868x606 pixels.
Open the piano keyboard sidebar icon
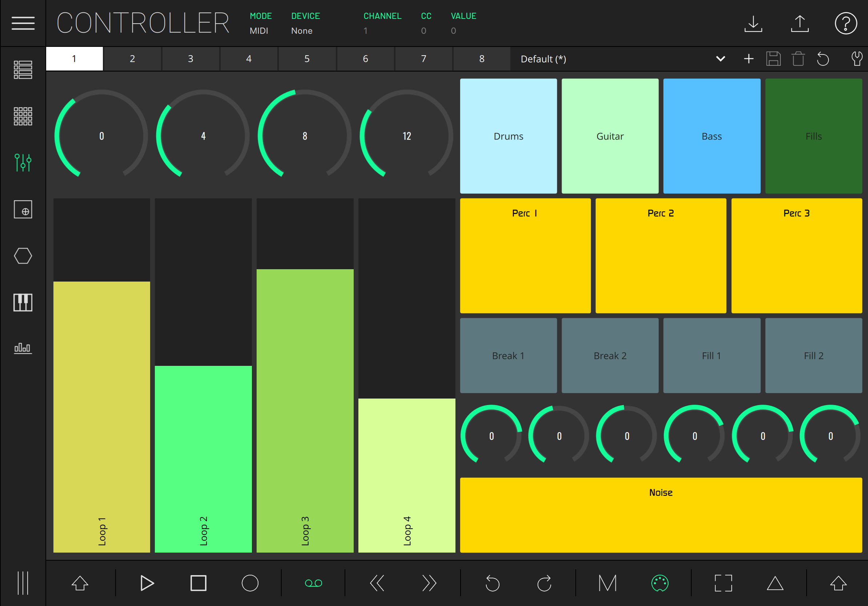click(x=23, y=302)
